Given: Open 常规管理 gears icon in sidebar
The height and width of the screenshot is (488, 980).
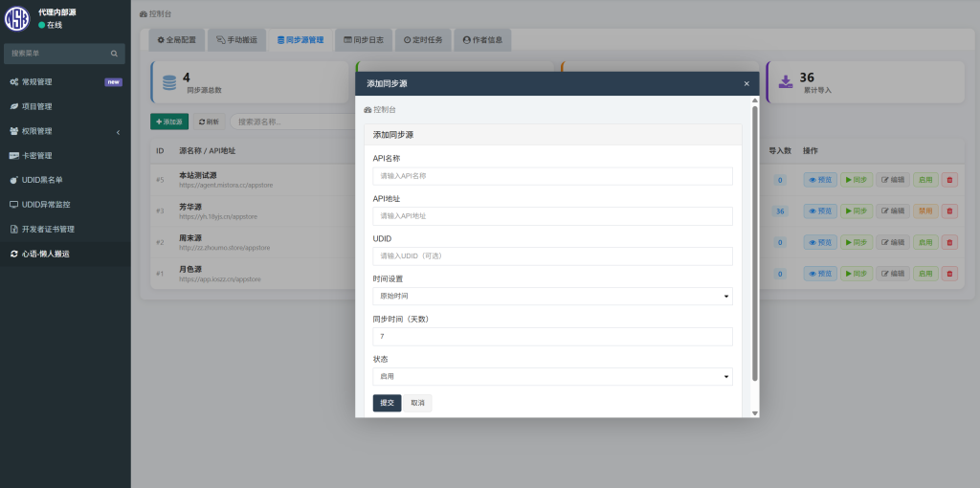Looking at the screenshot, I should (x=13, y=82).
